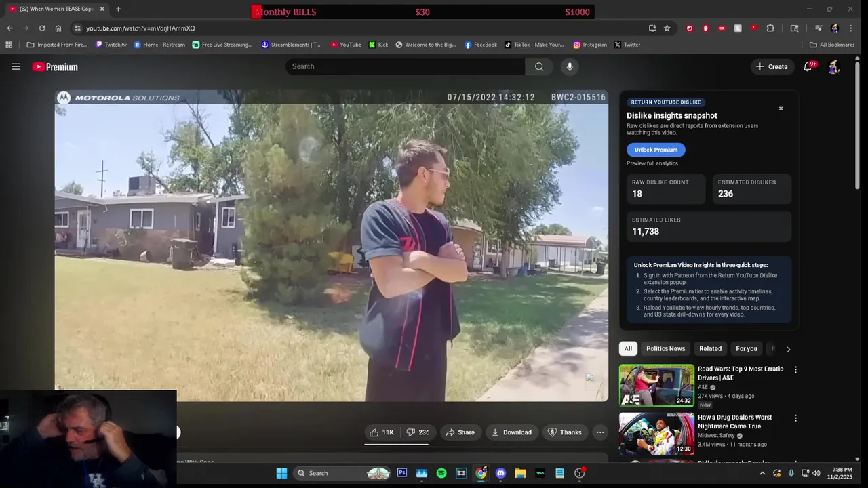Screen dimensions: 868x488
Task: Open Home - Restream bookmark
Action: pyautogui.click(x=159, y=45)
